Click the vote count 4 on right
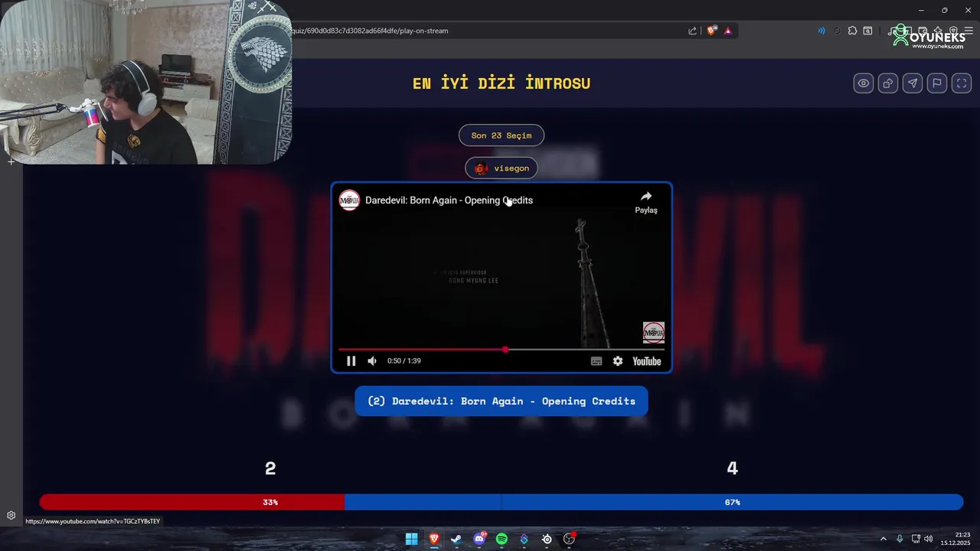The height and width of the screenshot is (551, 980). (733, 468)
